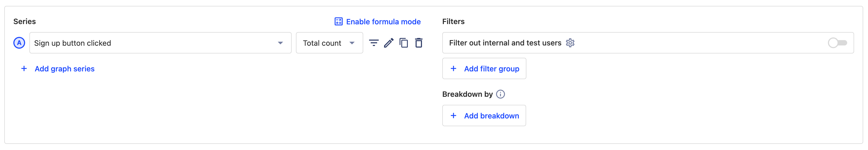The image size is (868, 150).
Task: Delete the series with trash icon
Action: [419, 43]
